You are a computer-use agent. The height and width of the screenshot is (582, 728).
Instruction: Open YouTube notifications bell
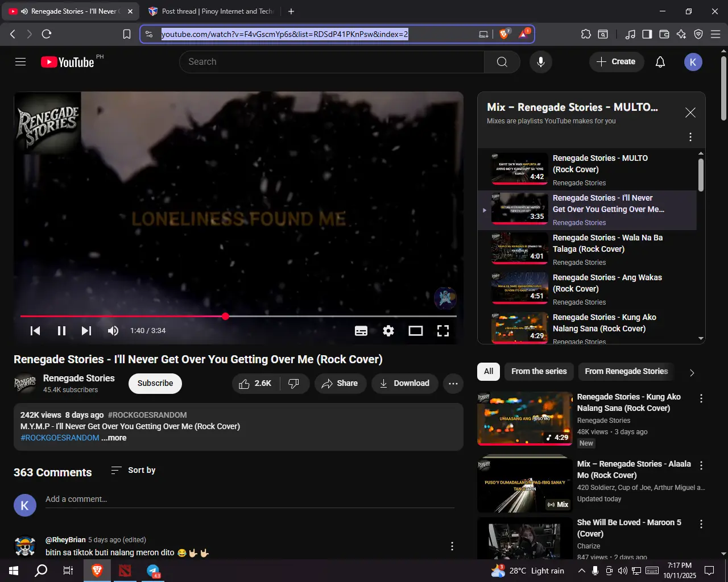tap(660, 62)
